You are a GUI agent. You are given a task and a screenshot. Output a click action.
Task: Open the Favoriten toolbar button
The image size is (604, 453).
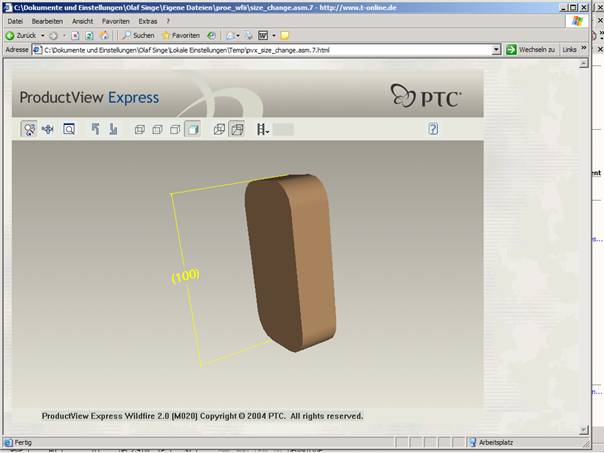[181, 35]
